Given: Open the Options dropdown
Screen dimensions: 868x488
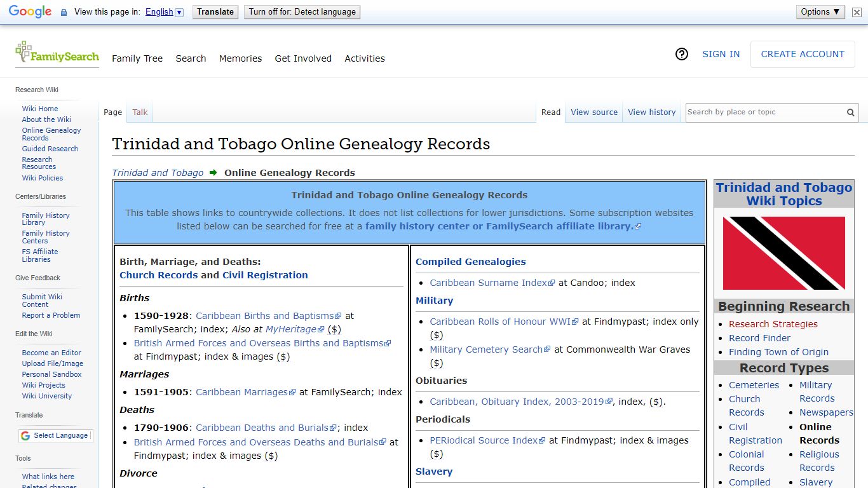Looking at the screenshot, I should point(820,12).
